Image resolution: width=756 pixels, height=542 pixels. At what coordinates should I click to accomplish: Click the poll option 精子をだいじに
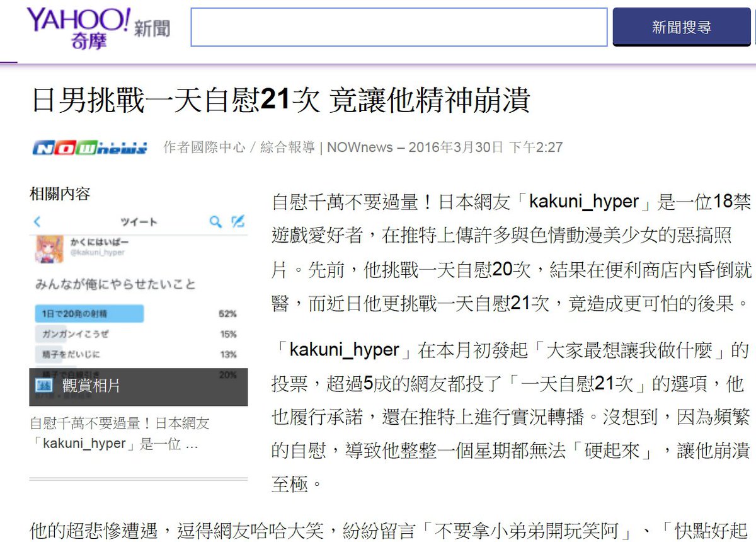click(x=71, y=354)
